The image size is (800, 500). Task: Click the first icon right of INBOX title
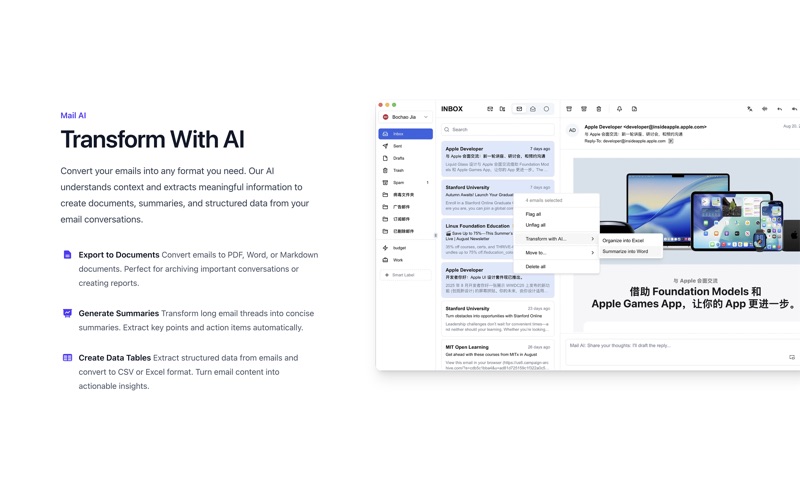point(490,109)
